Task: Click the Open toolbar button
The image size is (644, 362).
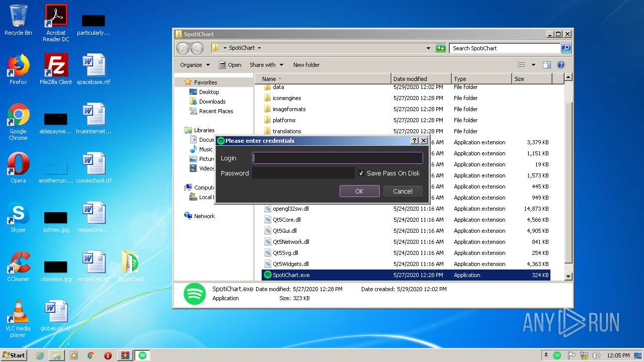Action: tap(230, 65)
